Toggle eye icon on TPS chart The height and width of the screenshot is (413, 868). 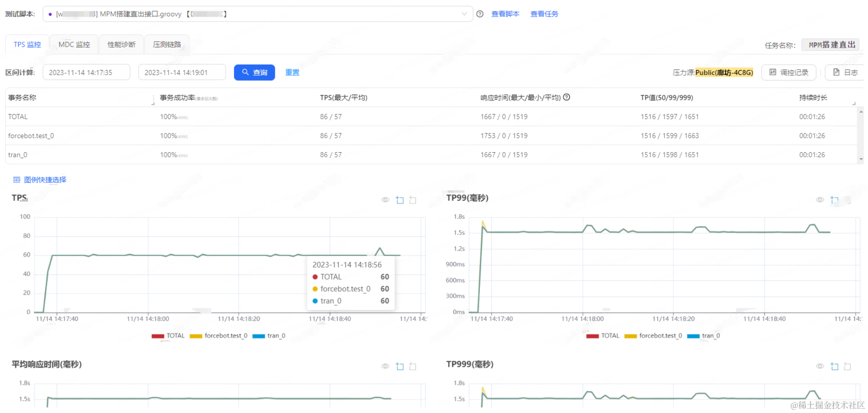tap(385, 200)
